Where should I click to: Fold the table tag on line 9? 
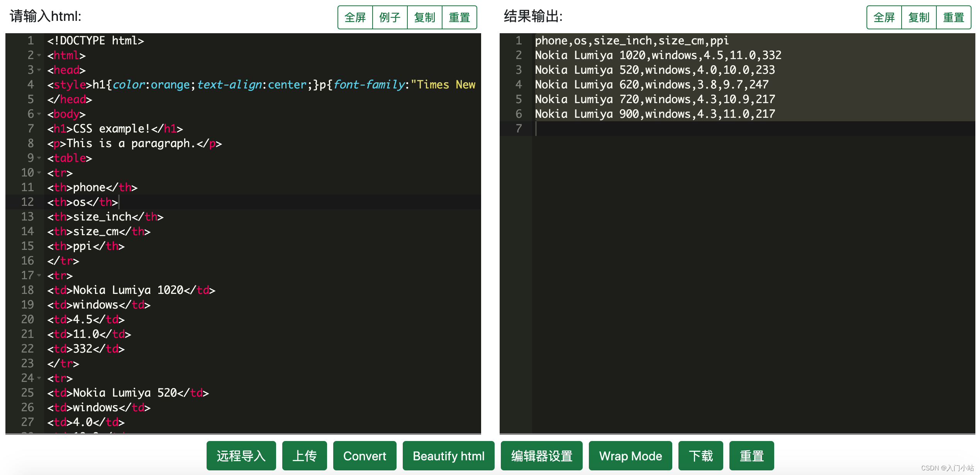point(39,158)
